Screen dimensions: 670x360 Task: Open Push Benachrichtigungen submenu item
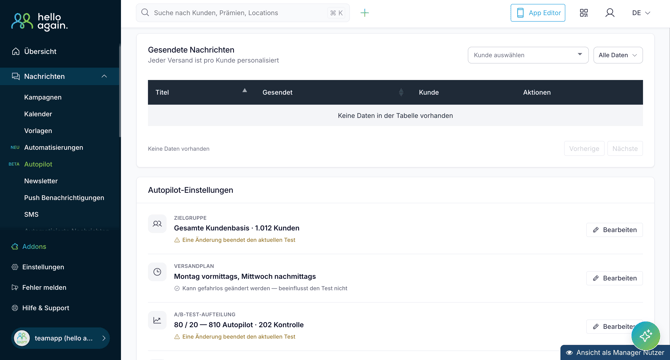[x=64, y=198]
